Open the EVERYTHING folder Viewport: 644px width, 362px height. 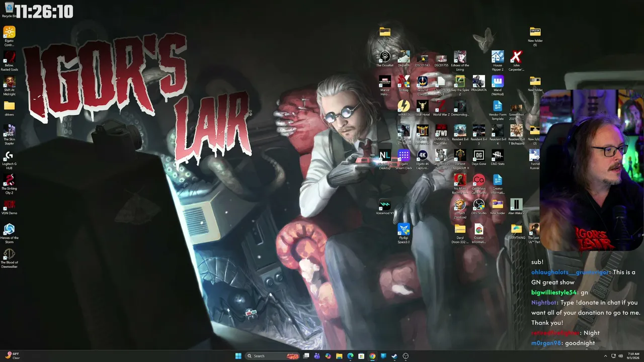[516, 231]
